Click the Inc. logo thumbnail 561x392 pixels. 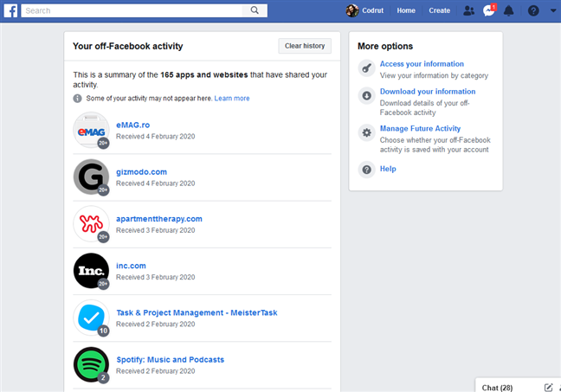coord(91,271)
